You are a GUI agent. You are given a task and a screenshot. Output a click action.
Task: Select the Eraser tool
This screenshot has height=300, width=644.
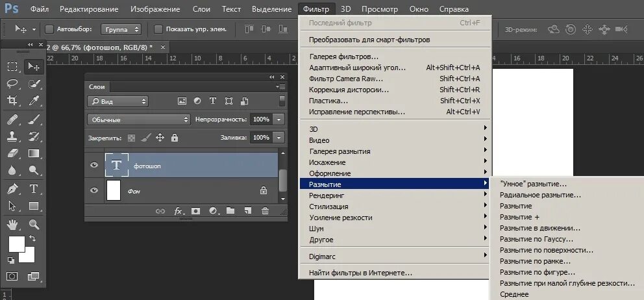[x=13, y=153]
